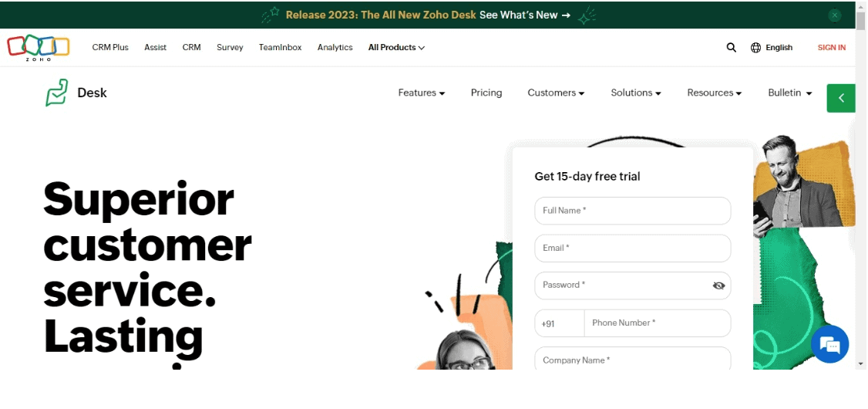Open the +91 country code selector
The width and height of the screenshot is (868, 409).
(x=559, y=323)
